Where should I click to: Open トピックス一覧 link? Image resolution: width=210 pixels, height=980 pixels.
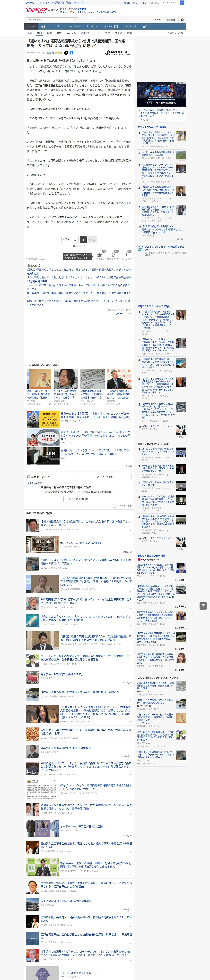175,33
